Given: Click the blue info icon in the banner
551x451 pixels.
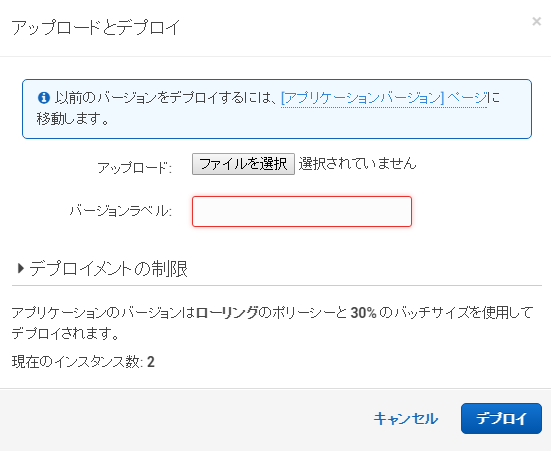Looking at the screenshot, I should (44, 97).
